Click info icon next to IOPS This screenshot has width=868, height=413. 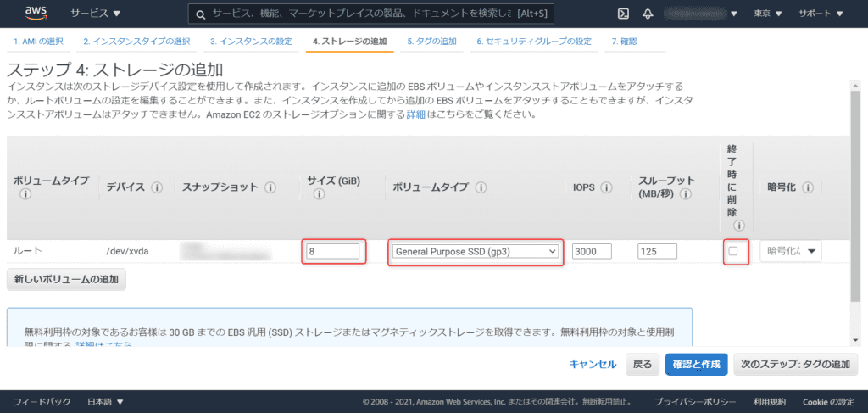tap(607, 187)
